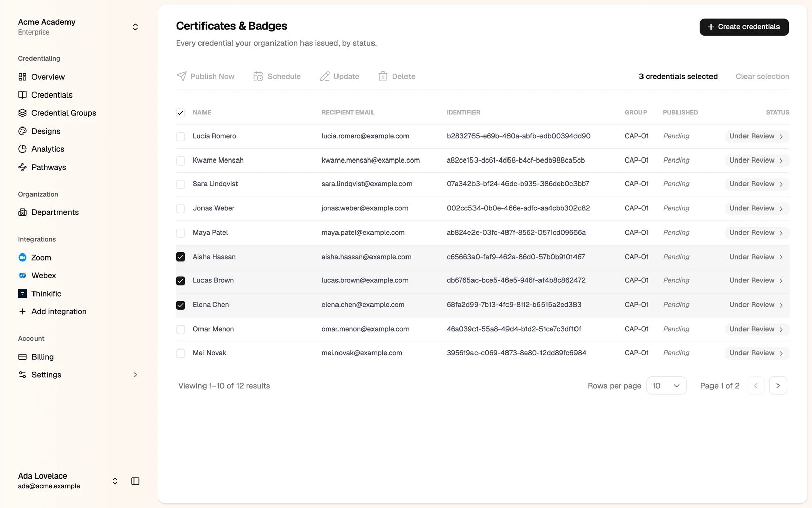The width and height of the screenshot is (812, 508).
Task: Open the Webex integration icon
Action: 22,275
